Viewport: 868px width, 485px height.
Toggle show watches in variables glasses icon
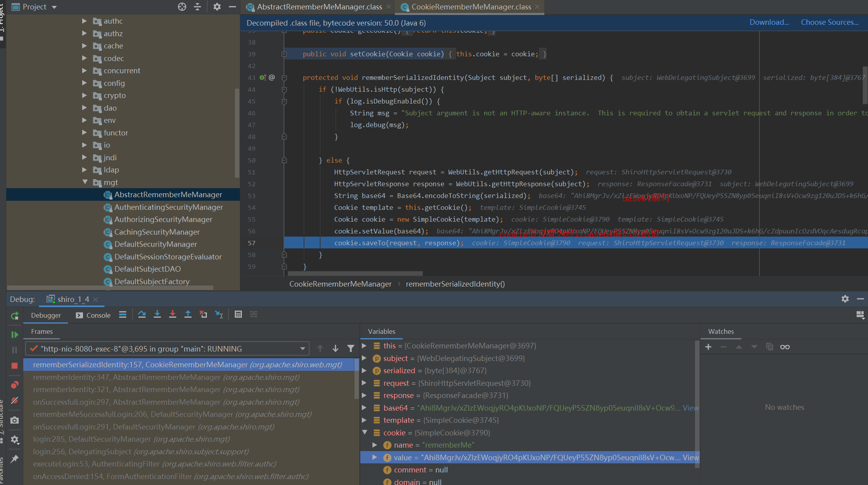click(785, 347)
